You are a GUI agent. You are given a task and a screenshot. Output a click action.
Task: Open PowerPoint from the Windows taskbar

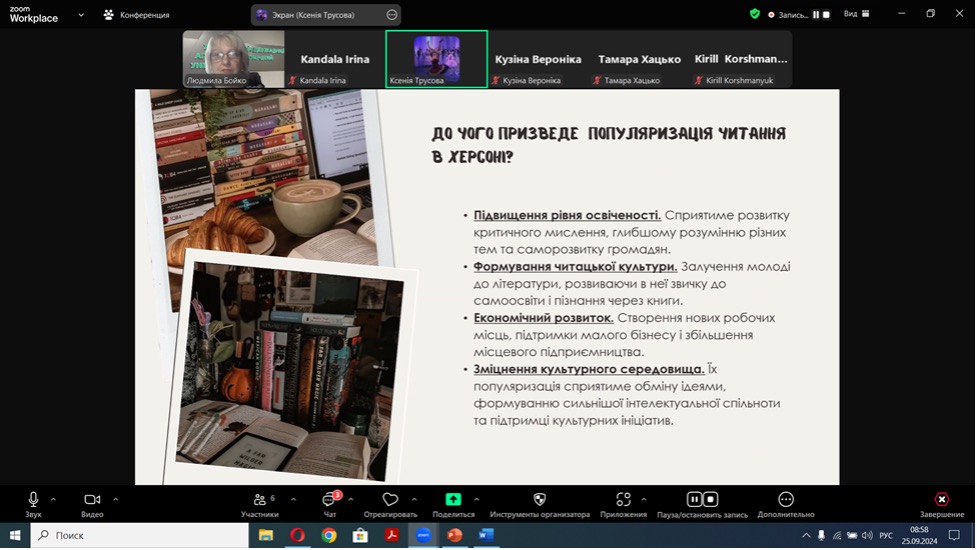tap(454, 536)
